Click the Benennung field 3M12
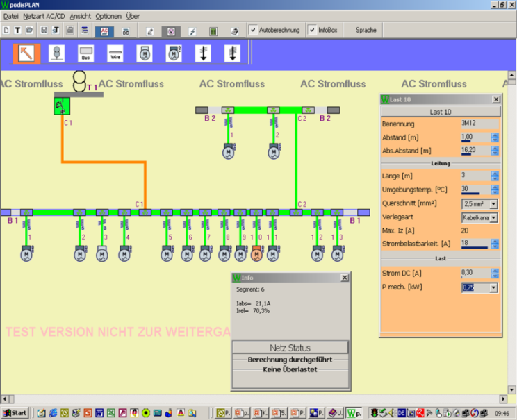The width and height of the screenshot is (517, 420). tap(479, 124)
